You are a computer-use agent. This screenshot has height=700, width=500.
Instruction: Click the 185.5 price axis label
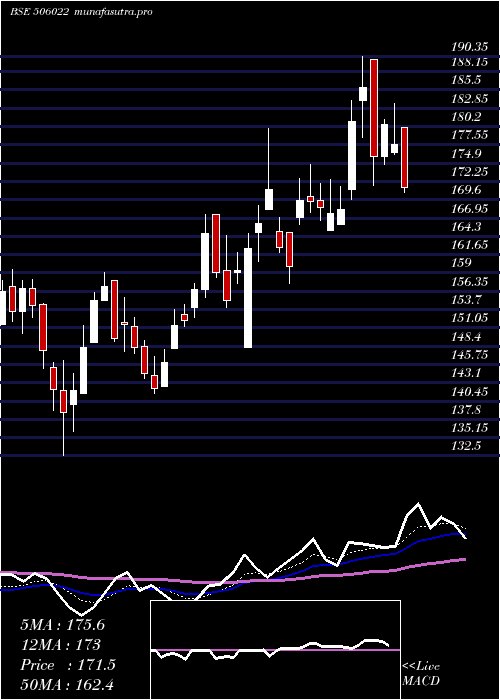[x=467, y=80]
